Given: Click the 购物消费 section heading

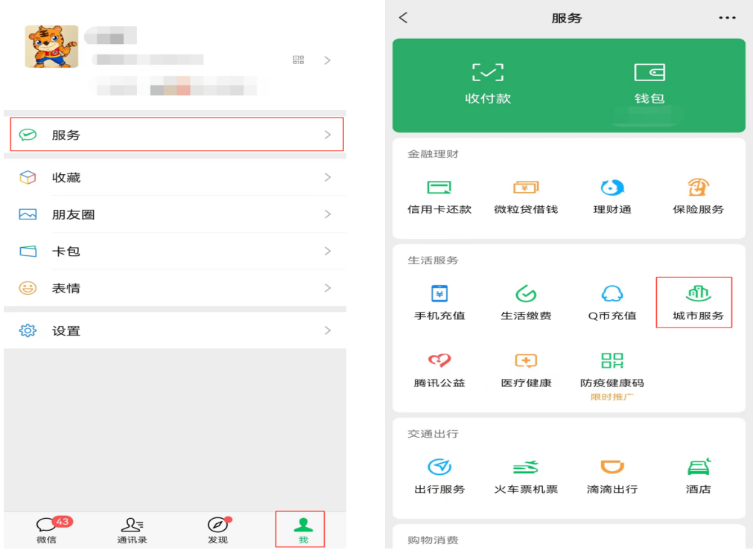Looking at the screenshot, I should point(433,540).
